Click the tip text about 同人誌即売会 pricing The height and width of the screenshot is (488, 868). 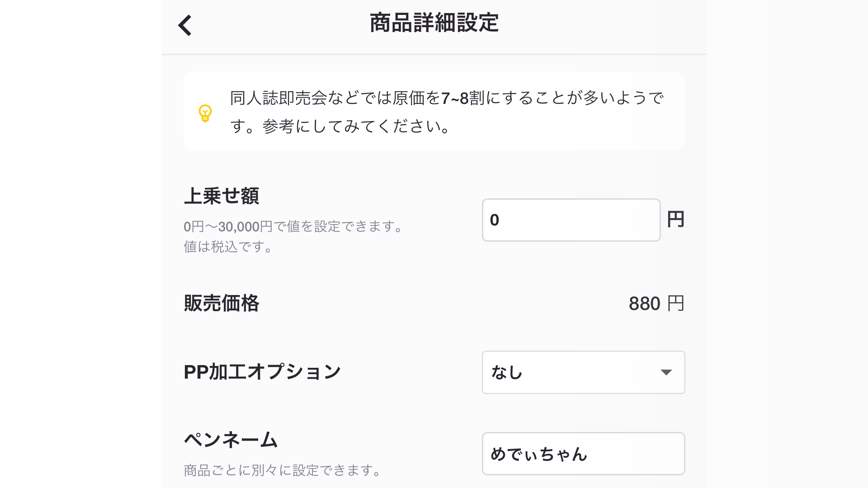(447, 98)
